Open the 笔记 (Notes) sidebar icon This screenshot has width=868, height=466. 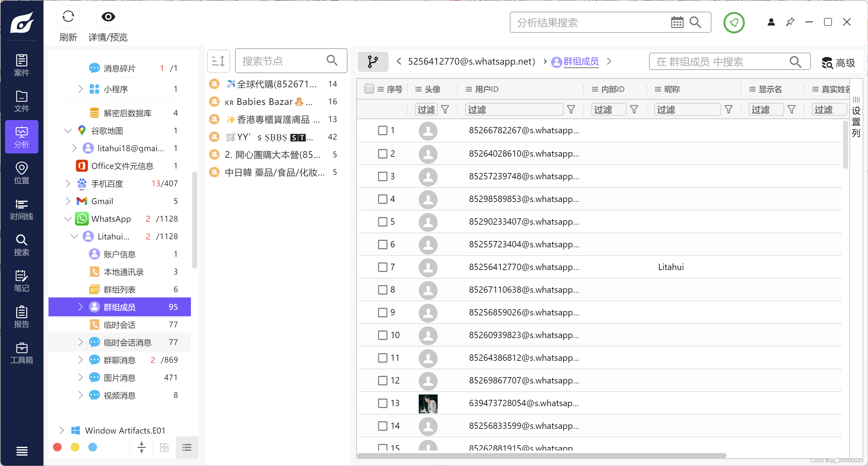click(x=21, y=281)
